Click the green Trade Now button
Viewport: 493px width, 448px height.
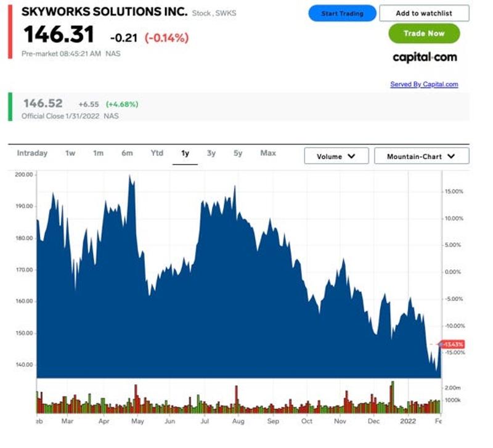click(x=424, y=33)
